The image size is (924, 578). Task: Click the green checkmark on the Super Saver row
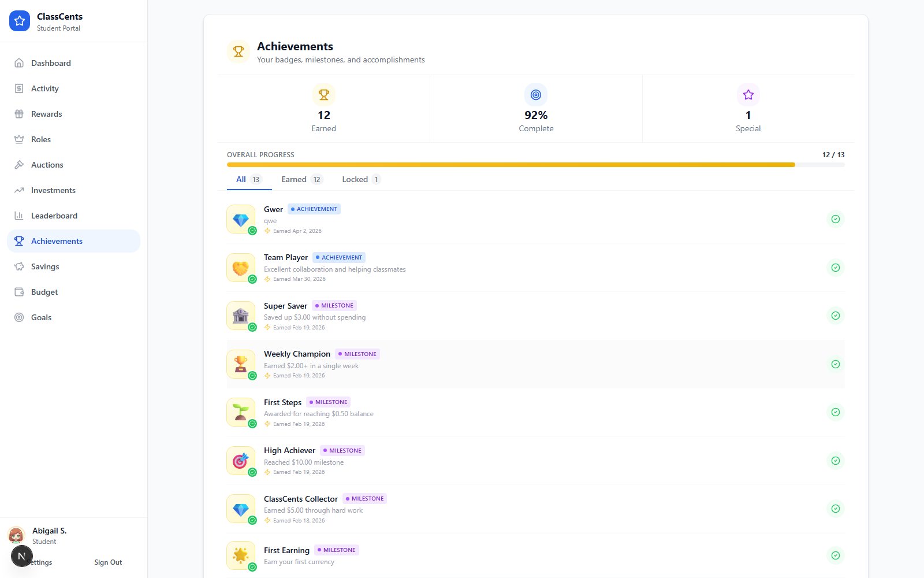pos(836,316)
